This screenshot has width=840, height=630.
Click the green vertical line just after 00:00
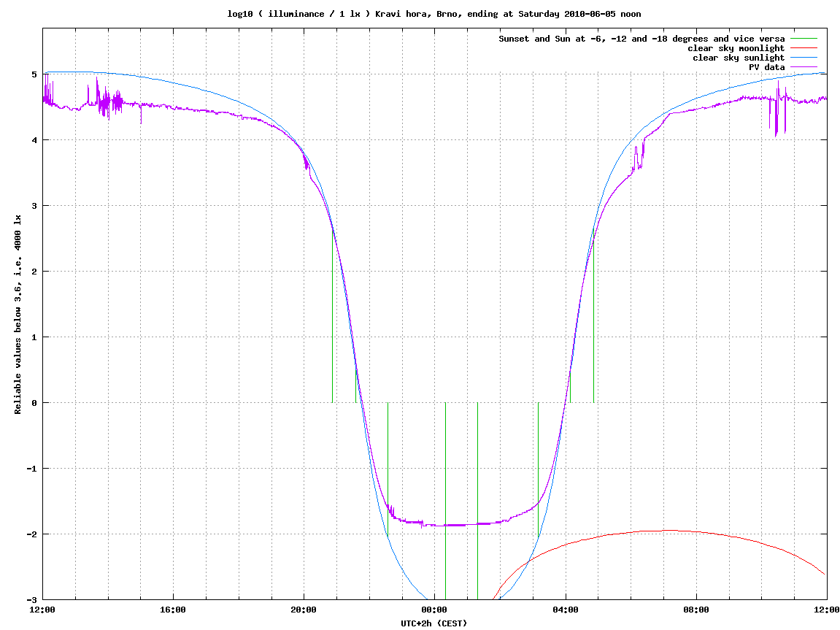[x=446, y=501]
